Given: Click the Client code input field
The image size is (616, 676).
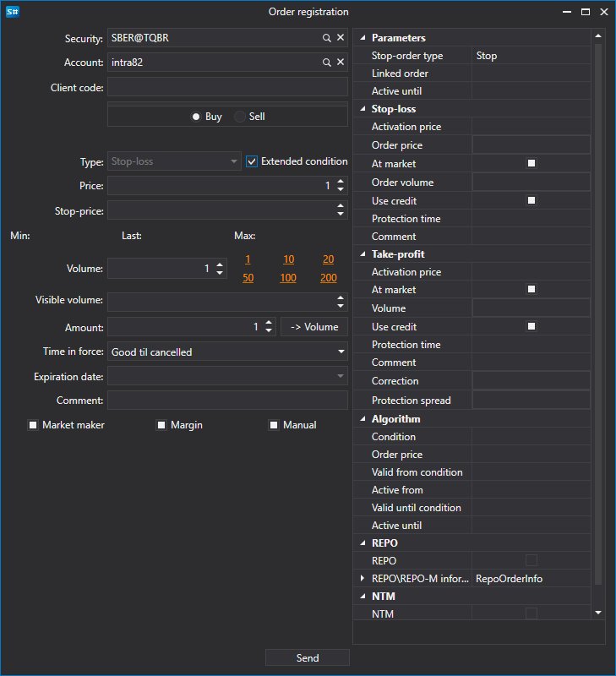Looking at the screenshot, I should pos(227,87).
